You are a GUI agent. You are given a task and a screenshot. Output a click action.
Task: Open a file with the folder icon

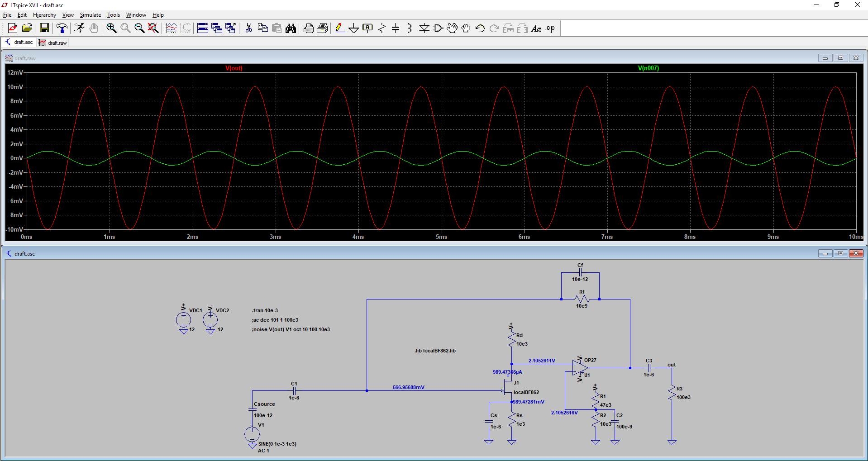27,28
